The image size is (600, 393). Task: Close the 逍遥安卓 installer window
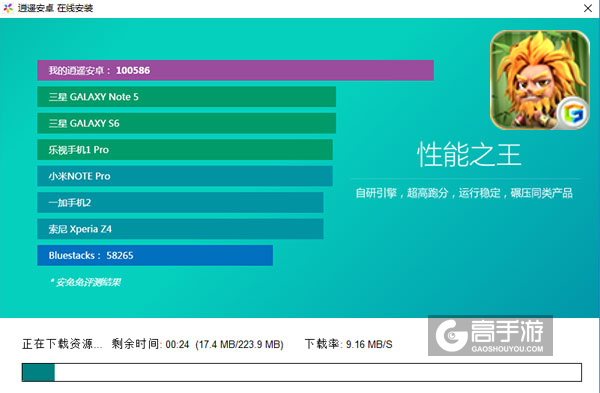[x=588, y=8]
